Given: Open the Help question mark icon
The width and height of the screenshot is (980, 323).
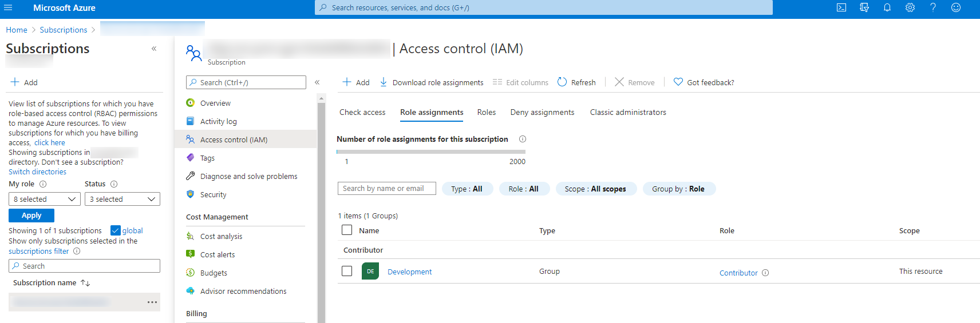Looking at the screenshot, I should [x=933, y=7].
